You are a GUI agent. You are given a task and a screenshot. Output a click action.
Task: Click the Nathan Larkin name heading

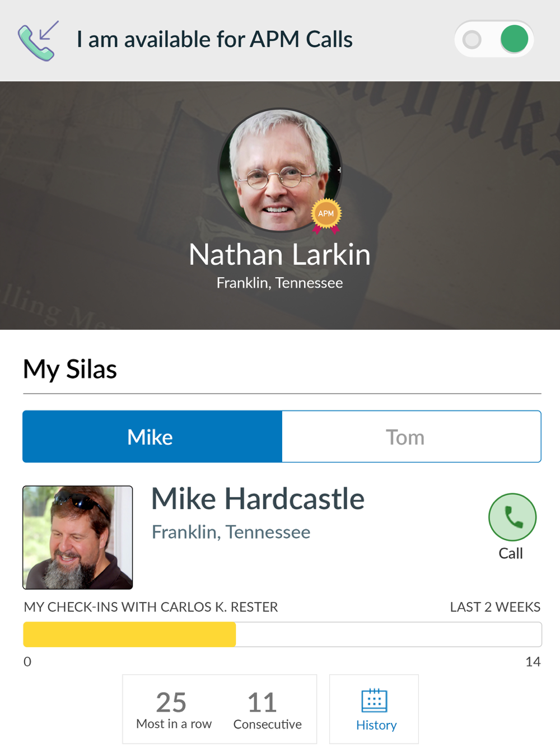click(280, 255)
